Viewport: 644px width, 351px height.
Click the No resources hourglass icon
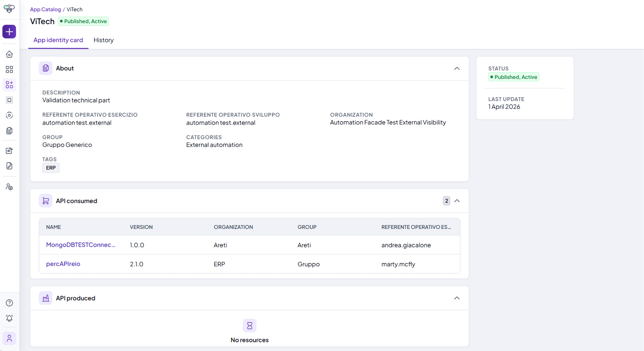pyautogui.click(x=249, y=326)
